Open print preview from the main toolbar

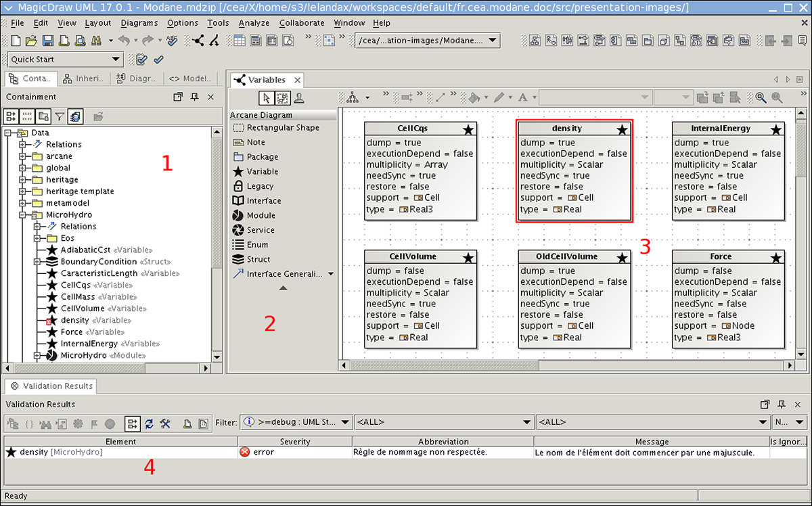coord(80,41)
